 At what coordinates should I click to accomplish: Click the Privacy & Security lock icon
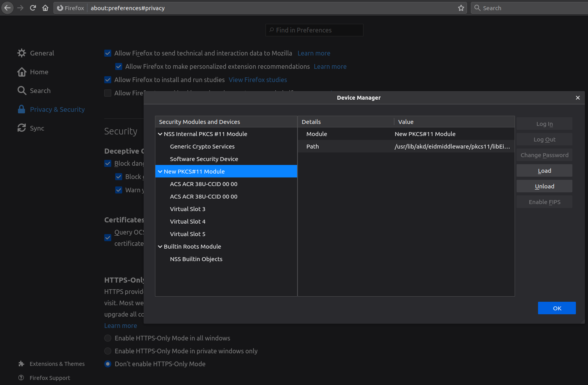pyautogui.click(x=22, y=109)
